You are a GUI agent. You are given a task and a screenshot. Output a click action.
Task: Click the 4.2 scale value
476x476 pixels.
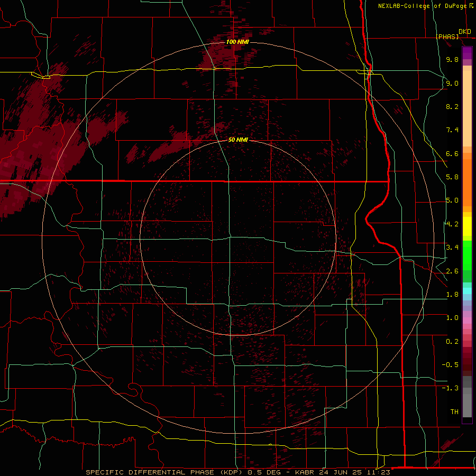click(x=452, y=224)
